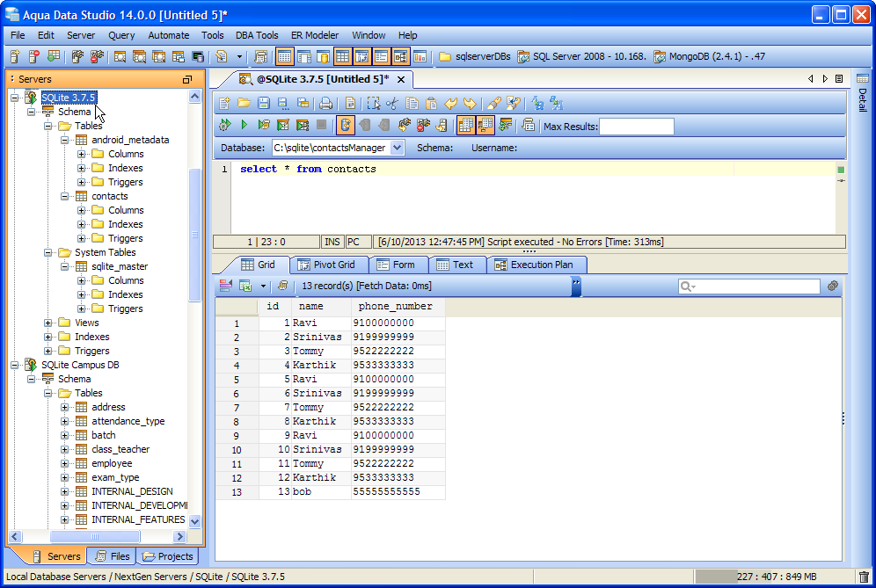Close the @SQLite 3.7.5 [Untitled 5] tab
876x588 pixels.
[x=400, y=80]
